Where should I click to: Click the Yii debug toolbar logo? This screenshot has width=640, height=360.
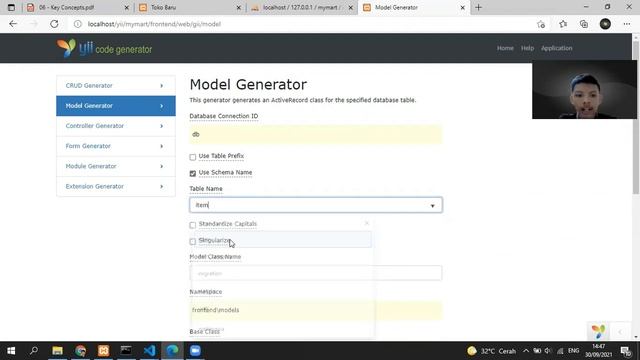pyautogui.click(x=598, y=331)
